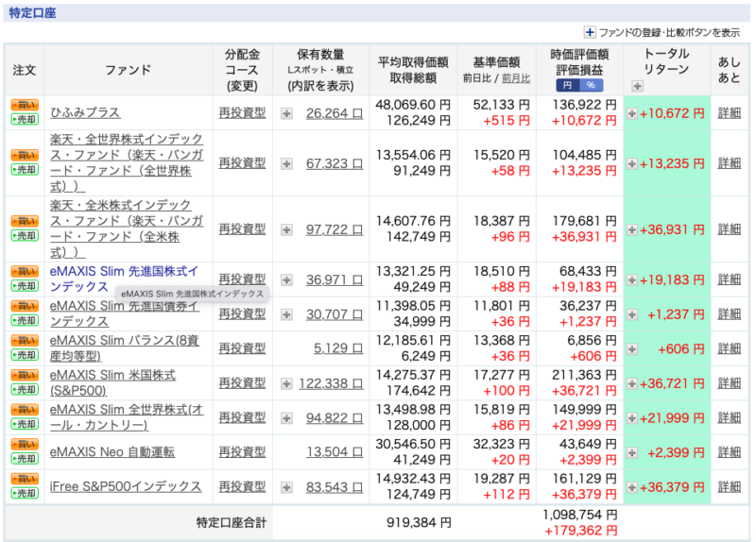Image resolution: width=756 pixels, height=542 pixels.
Task: Expand holdings breakdown for 94,822 口 row
Action: point(287,418)
